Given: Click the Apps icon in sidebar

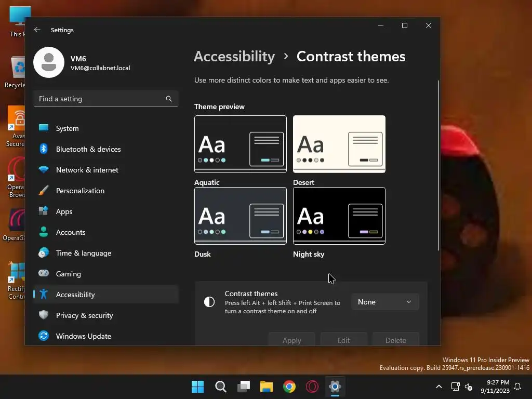Looking at the screenshot, I should pos(44,211).
